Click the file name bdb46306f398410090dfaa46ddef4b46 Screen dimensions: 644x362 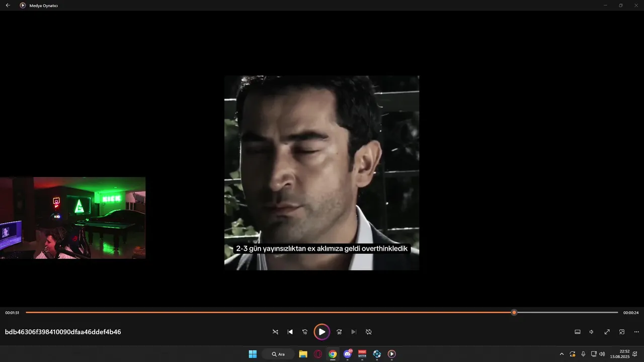63,332
